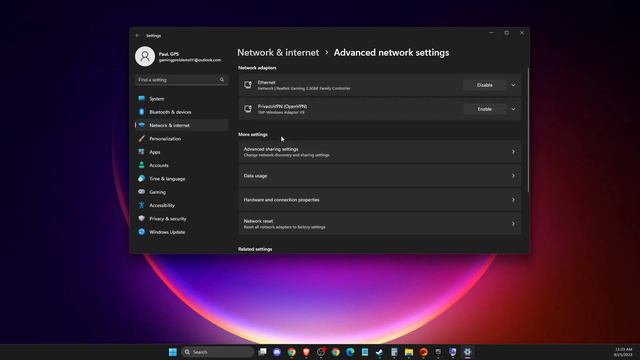Open Data usage page

[380, 176]
